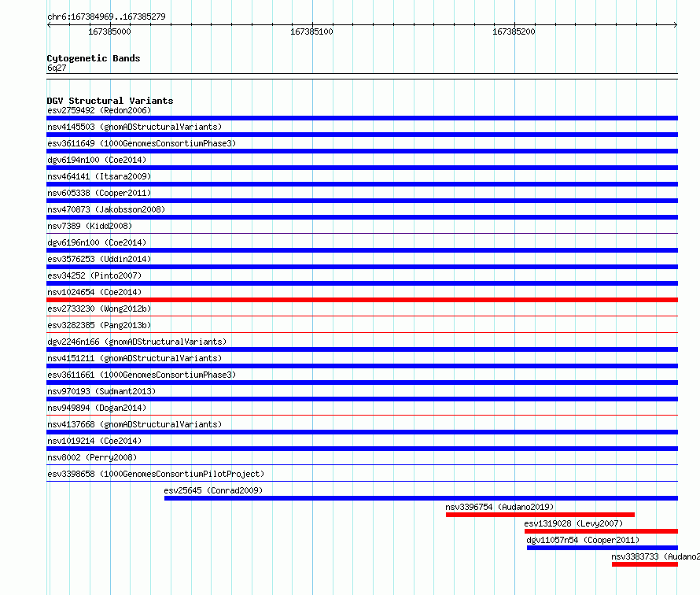700x595 pixels.
Task: Click ruler position 167385200
Action: [514, 31]
